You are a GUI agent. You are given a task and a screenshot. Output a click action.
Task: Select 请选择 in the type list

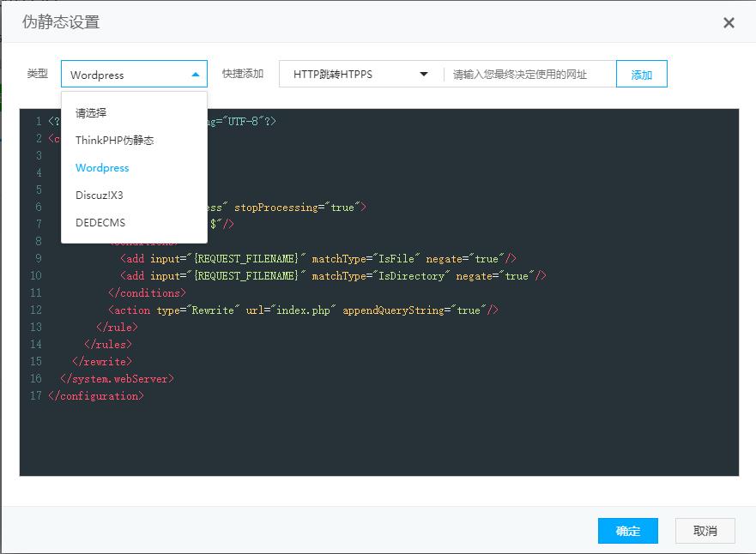coord(91,112)
